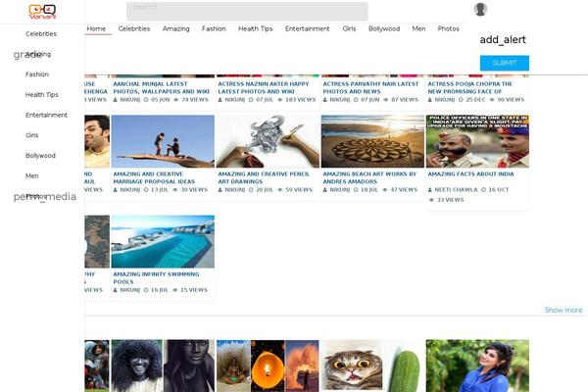Open the infinity swimming pools thumbnail

click(163, 242)
